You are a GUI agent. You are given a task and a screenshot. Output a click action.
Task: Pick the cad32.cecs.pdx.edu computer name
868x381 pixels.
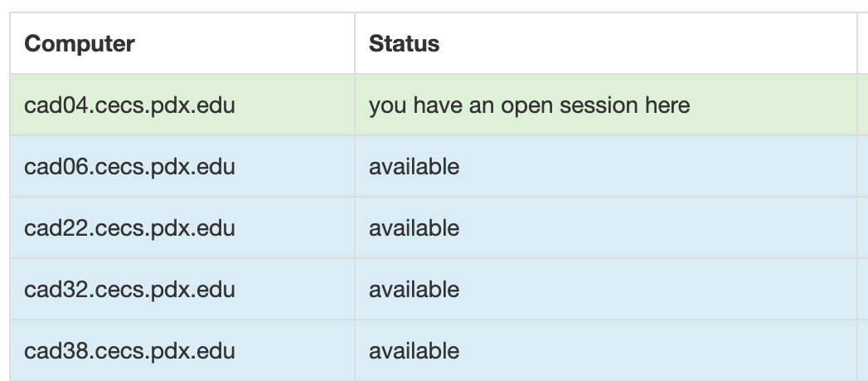click(x=129, y=290)
